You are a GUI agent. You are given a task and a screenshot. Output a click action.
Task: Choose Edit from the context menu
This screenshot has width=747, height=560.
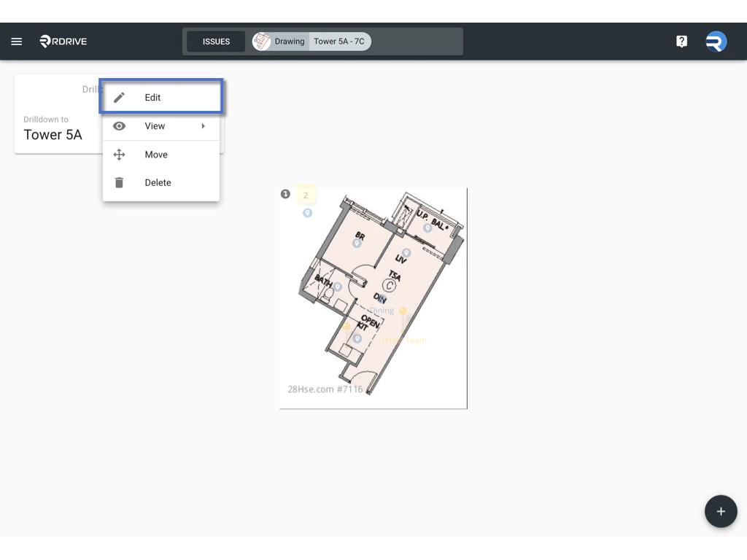click(152, 97)
